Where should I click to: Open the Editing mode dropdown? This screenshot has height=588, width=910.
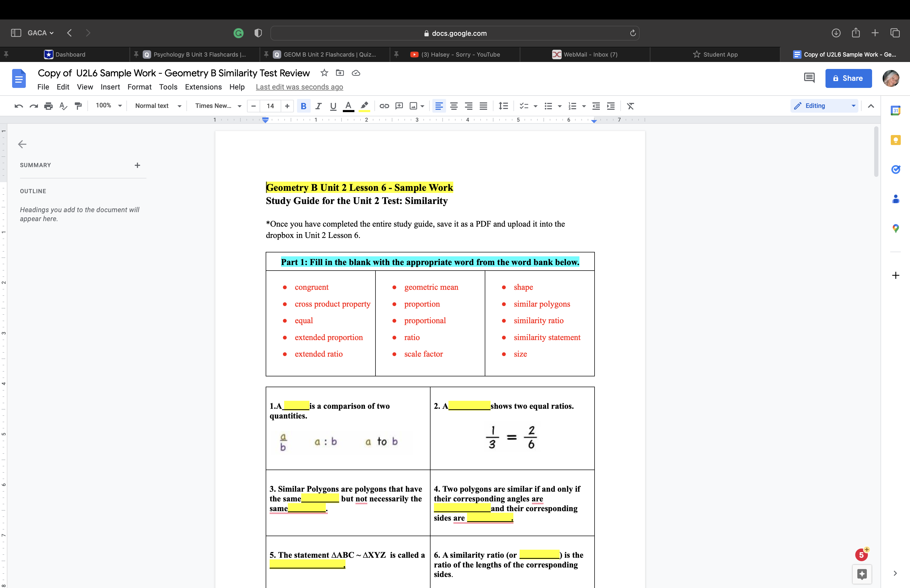(x=824, y=105)
